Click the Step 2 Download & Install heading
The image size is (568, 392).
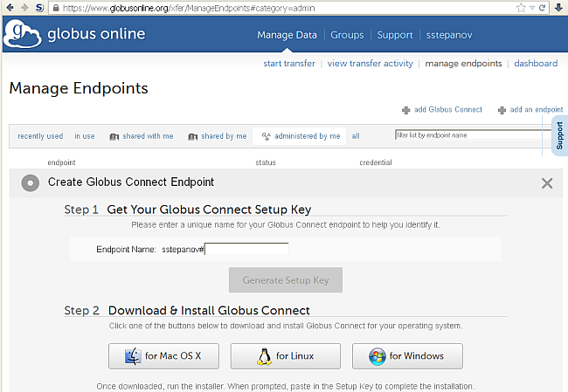pos(187,311)
